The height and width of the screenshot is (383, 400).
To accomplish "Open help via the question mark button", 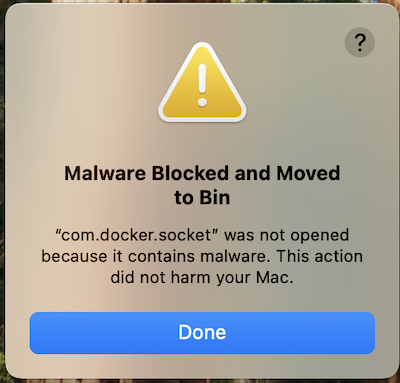I will 360,42.
